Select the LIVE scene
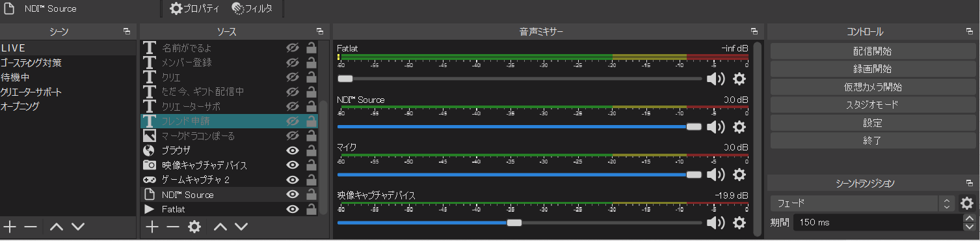980x241 pixels. (68, 48)
